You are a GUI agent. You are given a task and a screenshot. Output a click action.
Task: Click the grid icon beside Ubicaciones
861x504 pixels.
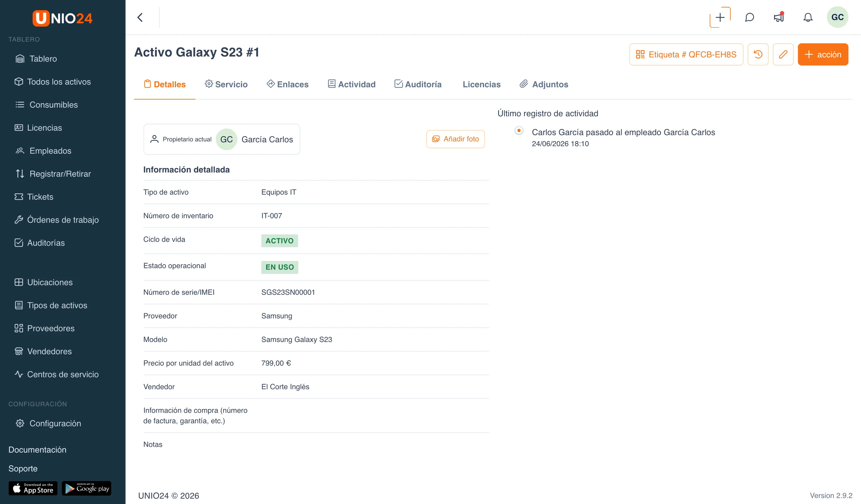click(x=19, y=282)
